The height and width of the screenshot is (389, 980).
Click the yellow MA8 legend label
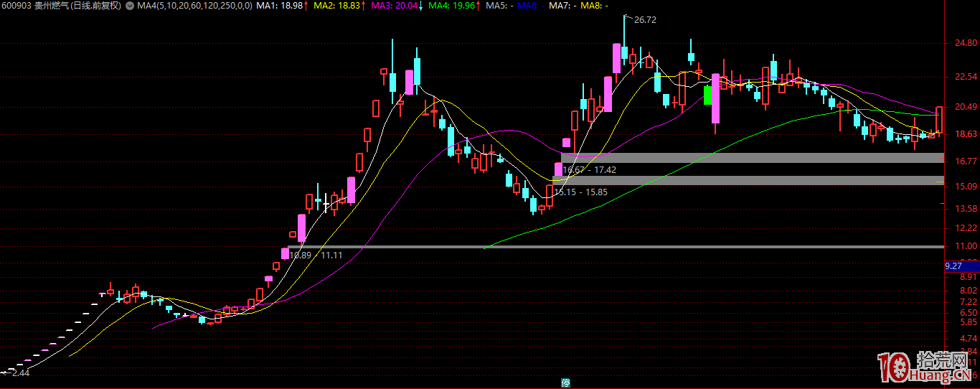coord(593,6)
